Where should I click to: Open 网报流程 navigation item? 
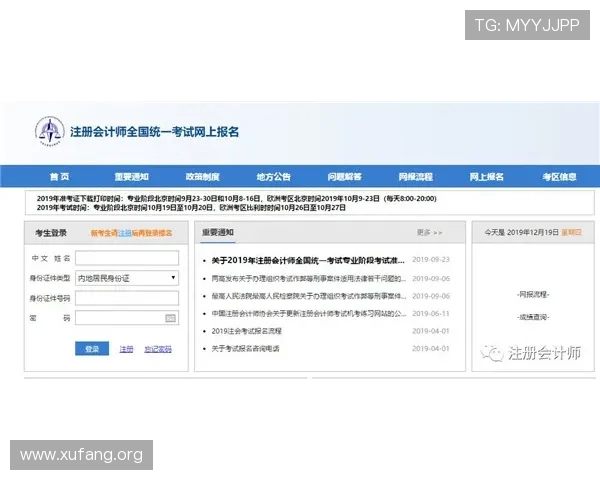pyautogui.click(x=416, y=177)
